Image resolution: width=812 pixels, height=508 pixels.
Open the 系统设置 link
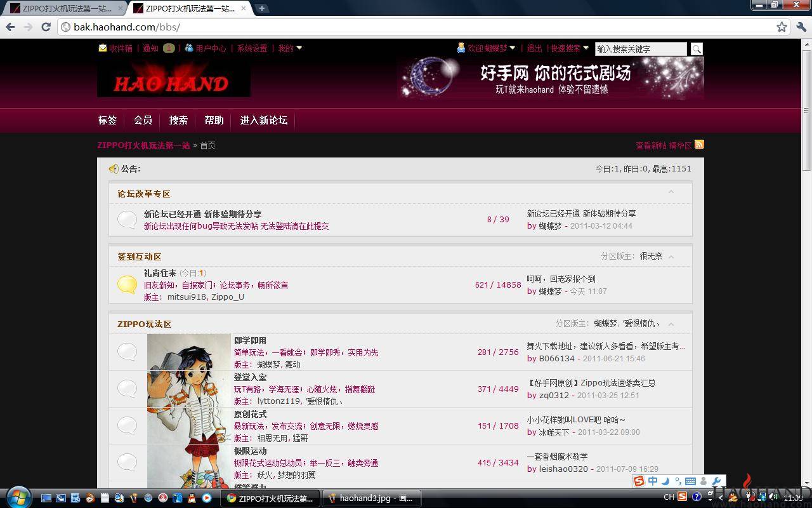[252, 48]
